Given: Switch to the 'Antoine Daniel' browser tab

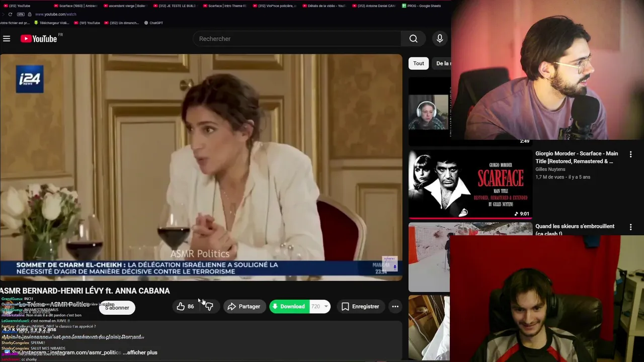Looking at the screenshot, I should coord(374,6).
